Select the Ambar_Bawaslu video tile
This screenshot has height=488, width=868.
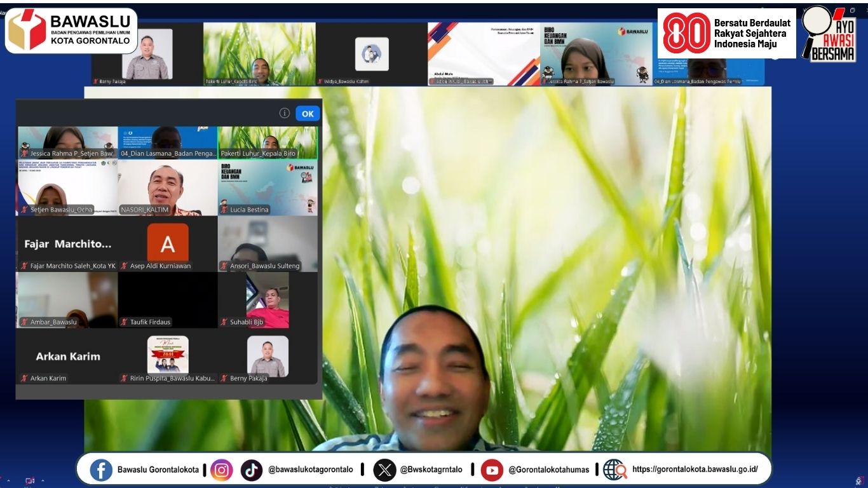pos(68,300)
